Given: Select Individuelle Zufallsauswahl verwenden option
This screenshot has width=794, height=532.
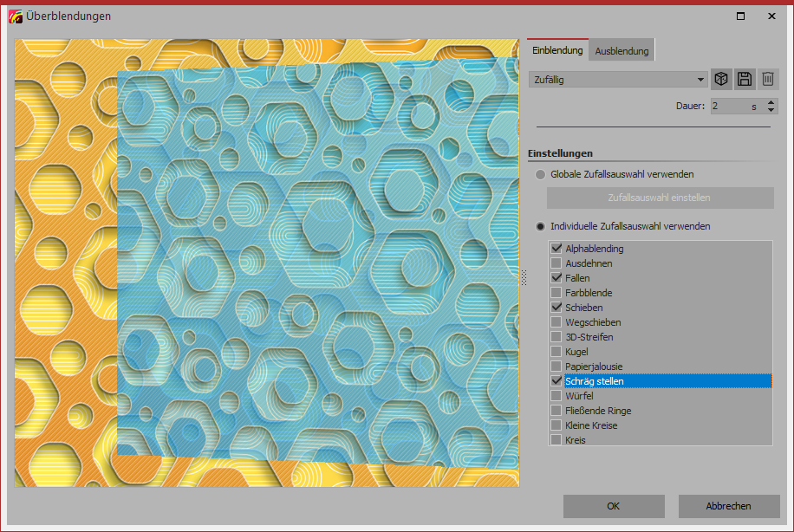Looking at the screenshot, I should [541, 226].
